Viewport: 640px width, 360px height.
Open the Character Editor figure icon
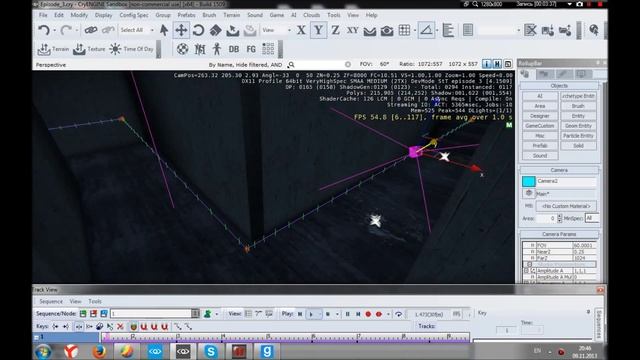point(217,49)
